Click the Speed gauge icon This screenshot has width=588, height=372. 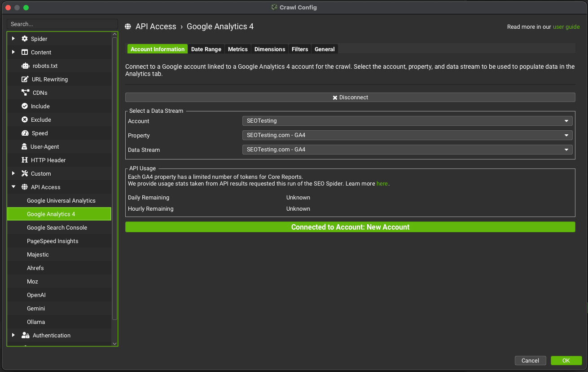25,133
